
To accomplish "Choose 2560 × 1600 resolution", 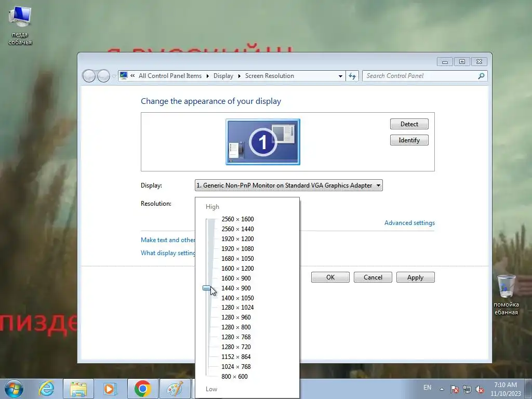I will click(237, 219).
